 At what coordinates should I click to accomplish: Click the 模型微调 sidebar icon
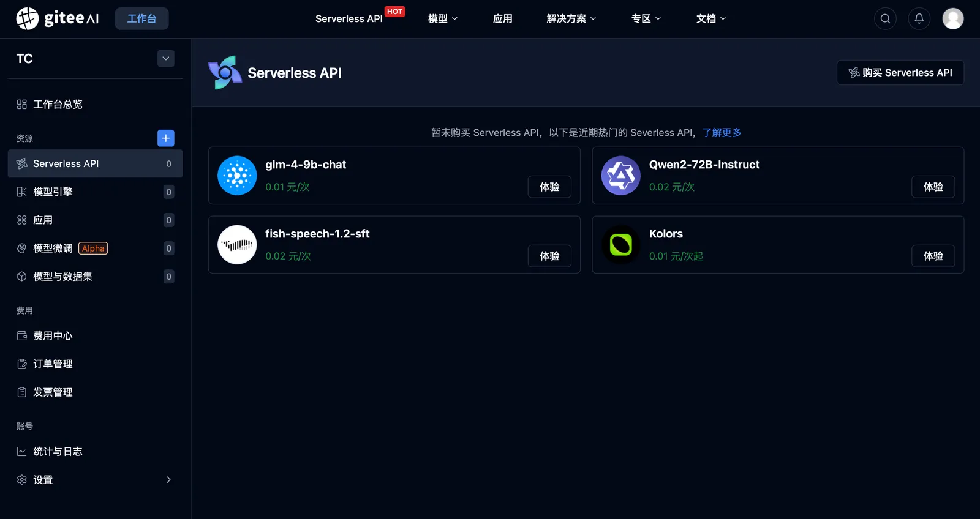point(22,248)
